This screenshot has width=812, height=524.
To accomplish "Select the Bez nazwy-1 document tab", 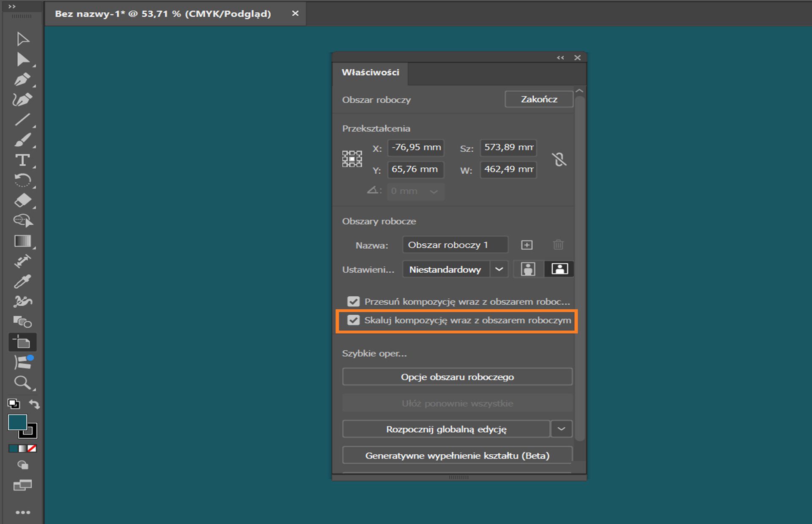I will (163, 14).
